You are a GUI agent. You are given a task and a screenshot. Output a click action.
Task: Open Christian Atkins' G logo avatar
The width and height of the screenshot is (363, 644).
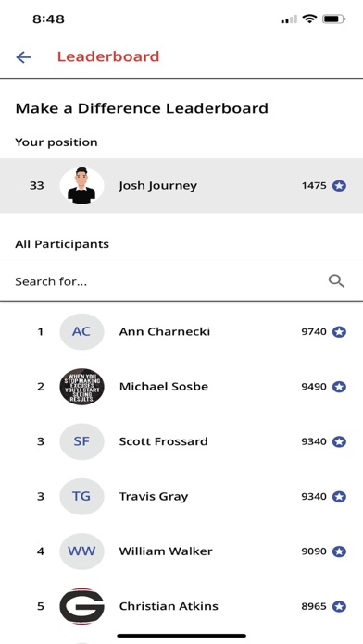(81, 606)
